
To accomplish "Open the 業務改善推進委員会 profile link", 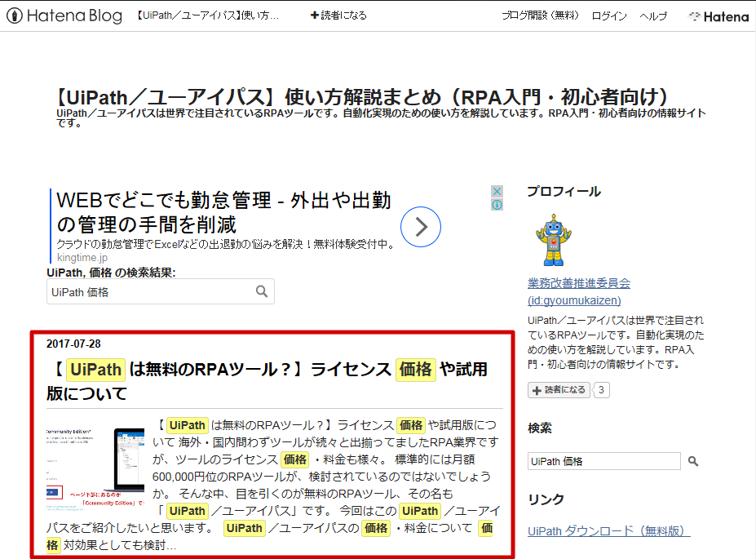I will click(x=579, y=292).
